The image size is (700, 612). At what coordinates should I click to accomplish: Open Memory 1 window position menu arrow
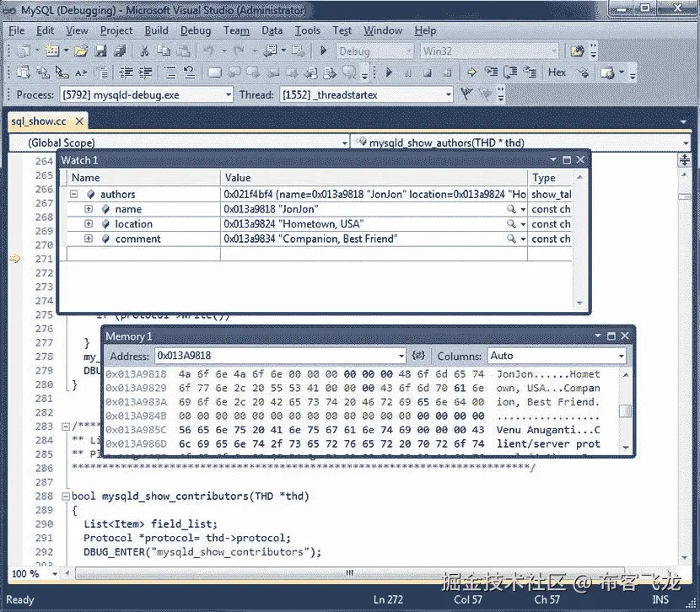[x=598, y=336]
